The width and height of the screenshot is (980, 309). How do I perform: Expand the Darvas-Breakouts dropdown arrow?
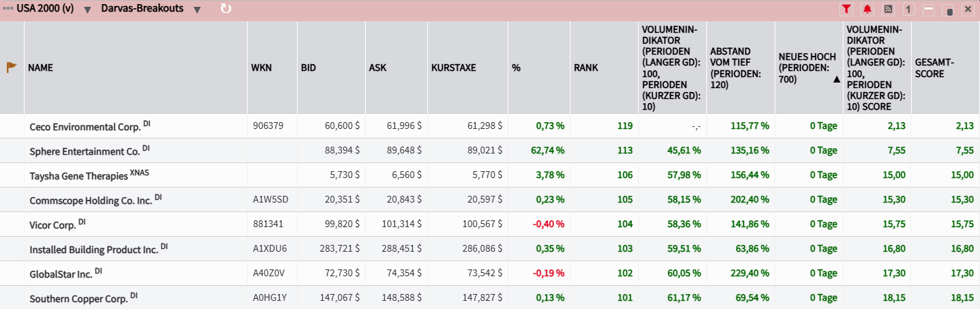(x=197, y=10)
